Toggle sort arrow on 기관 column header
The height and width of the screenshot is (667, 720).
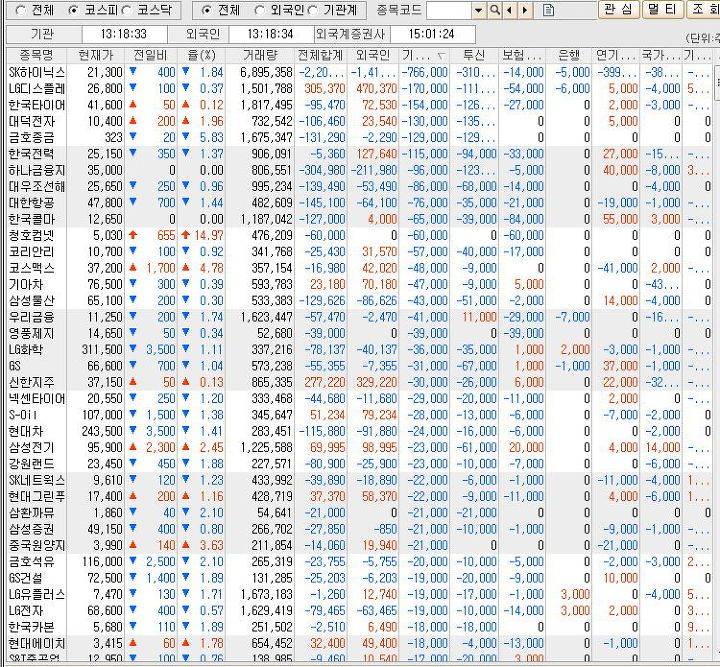[x=441, y=56]
